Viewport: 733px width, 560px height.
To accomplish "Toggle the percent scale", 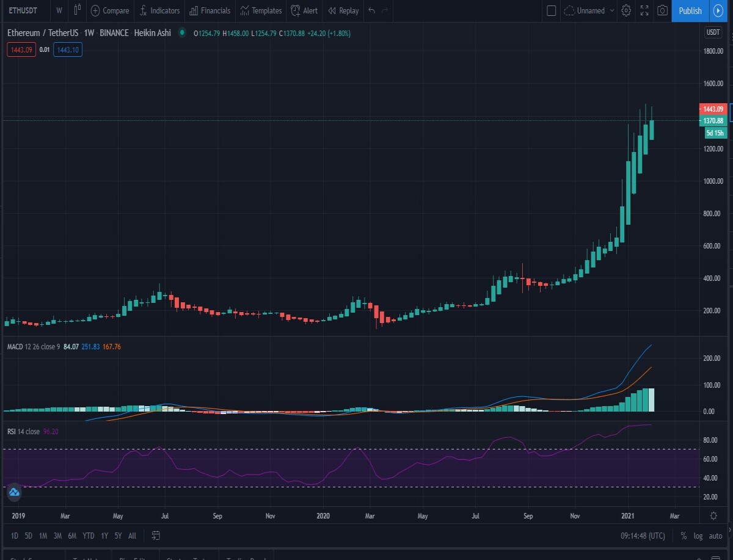I will 684,536.
